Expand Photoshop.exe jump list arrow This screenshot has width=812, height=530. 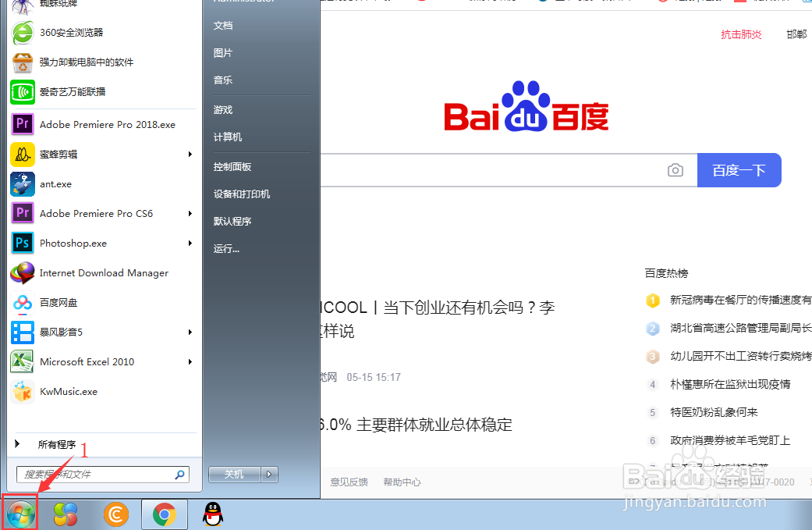coord(190,243)
